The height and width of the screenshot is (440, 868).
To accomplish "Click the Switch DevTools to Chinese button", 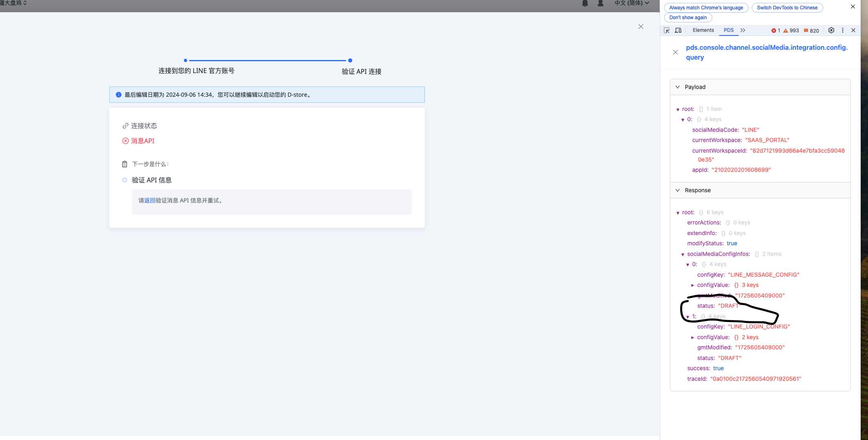I will click(x=787, y=7).
